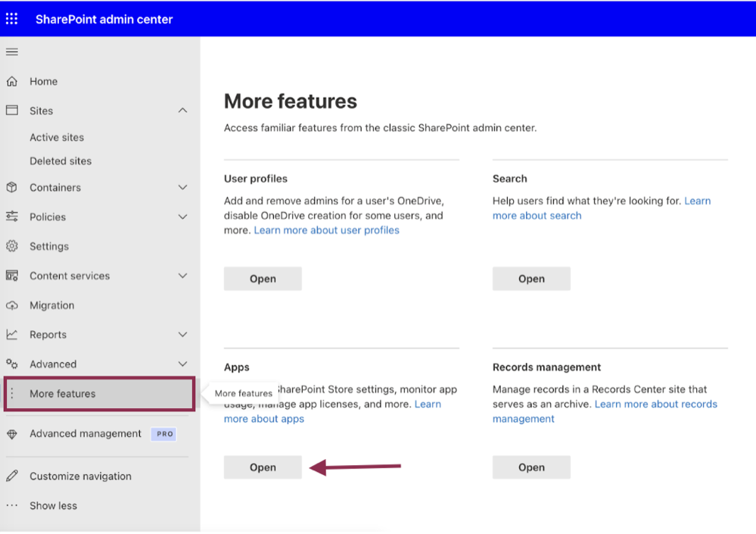Click Show less at sidebar bottom
This screenshot has height=534, width=756.
[53, 505]
